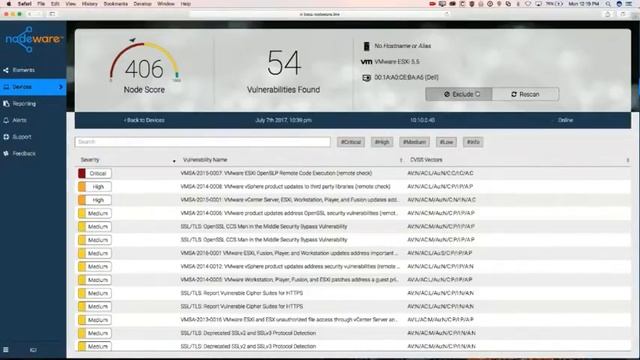The height and width of the screenshot is (360, 640).
Task: Open the Edit menu
Action: [55, 4]
